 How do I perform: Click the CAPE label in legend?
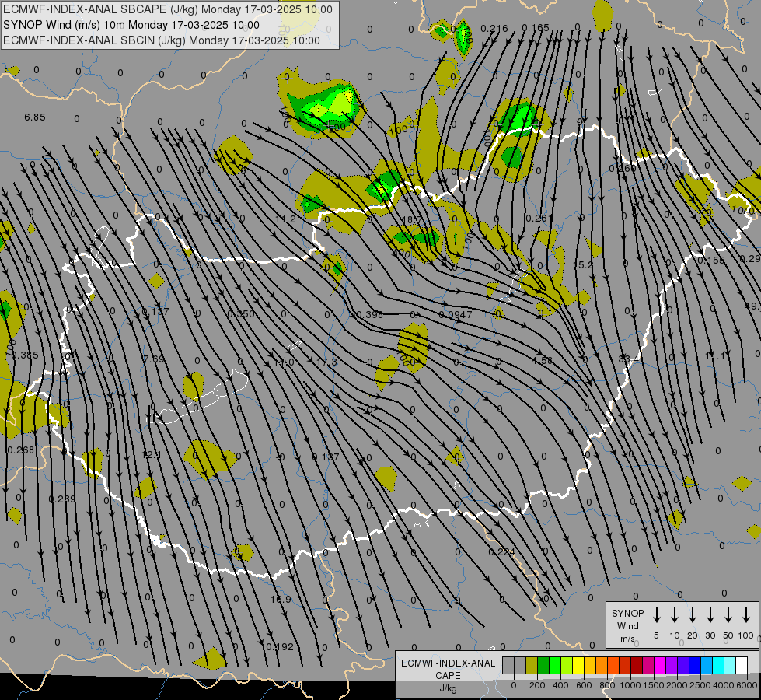tap(448, 676)
